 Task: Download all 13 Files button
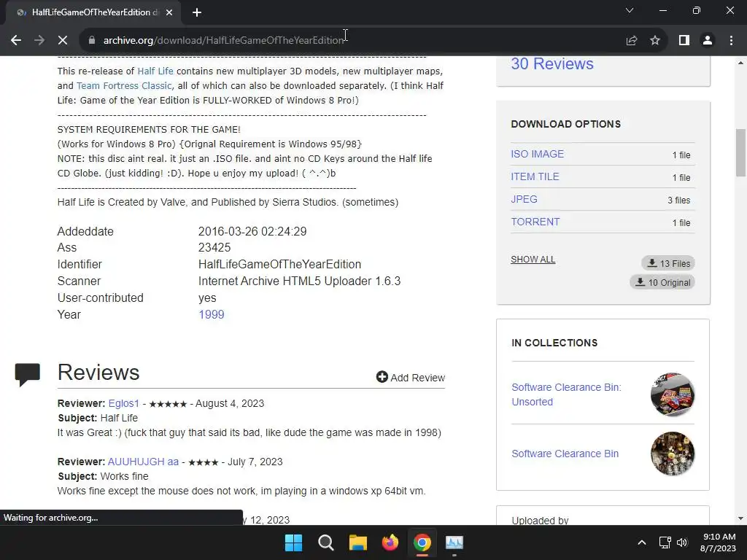[668, 263]
